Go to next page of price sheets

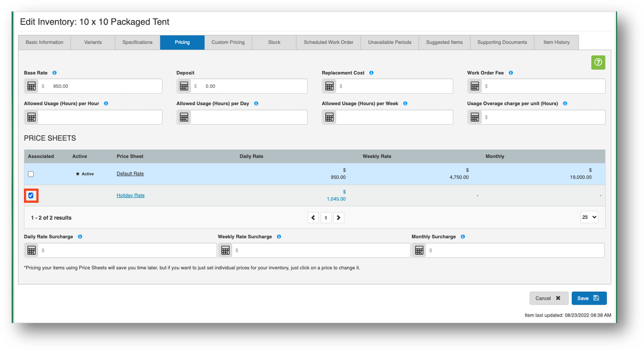(x=339, y=218)
